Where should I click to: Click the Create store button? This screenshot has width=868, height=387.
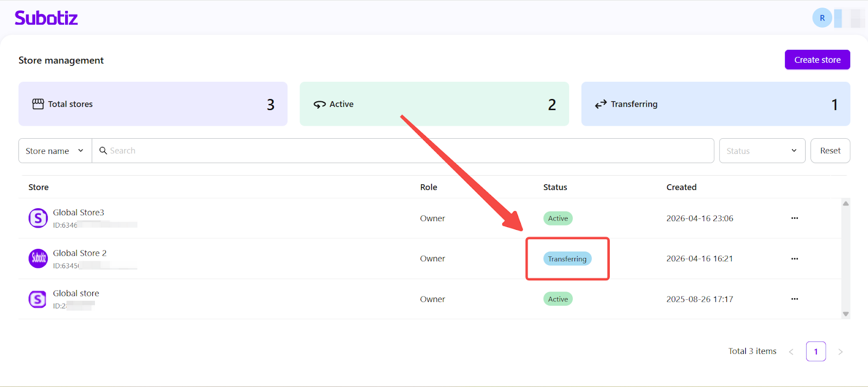(x=817, y=60)
